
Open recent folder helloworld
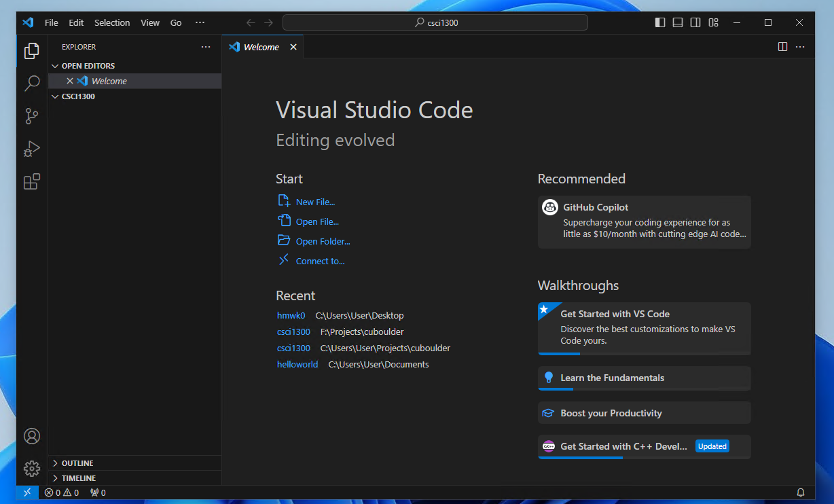point(297,365)
